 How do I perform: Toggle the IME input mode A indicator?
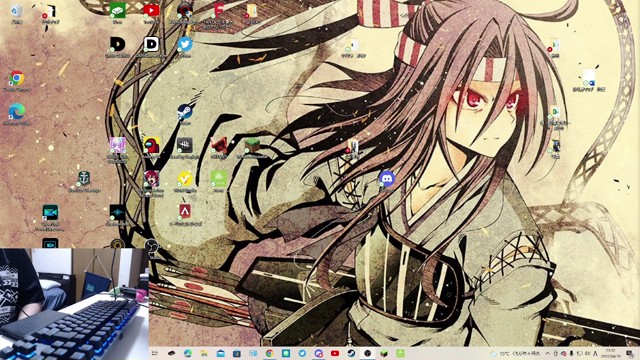595,353
